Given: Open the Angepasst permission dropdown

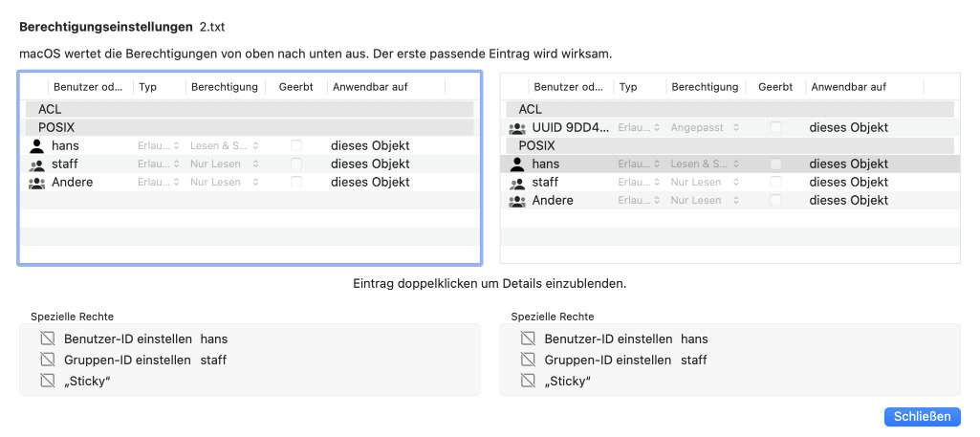Looking at the screenshot, I should tap(705, 127).
